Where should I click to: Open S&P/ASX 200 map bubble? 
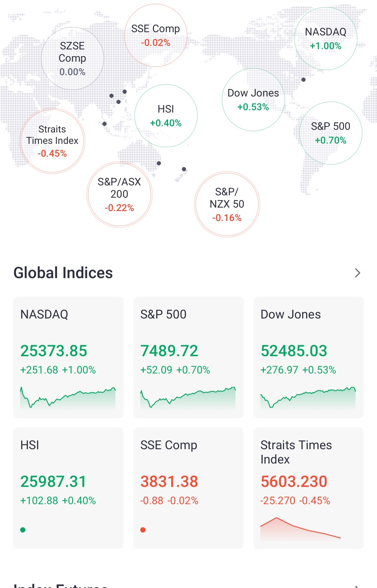120,194
